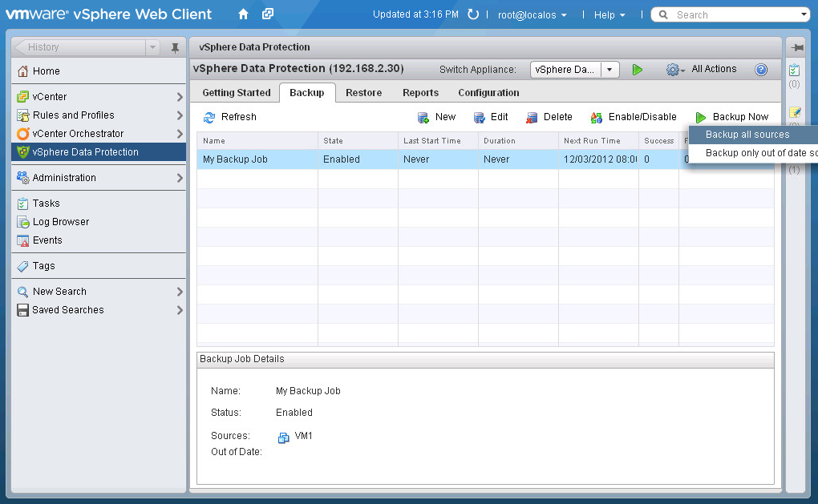
Task: Open the Help dropdown menu
Action: point(609,15)
